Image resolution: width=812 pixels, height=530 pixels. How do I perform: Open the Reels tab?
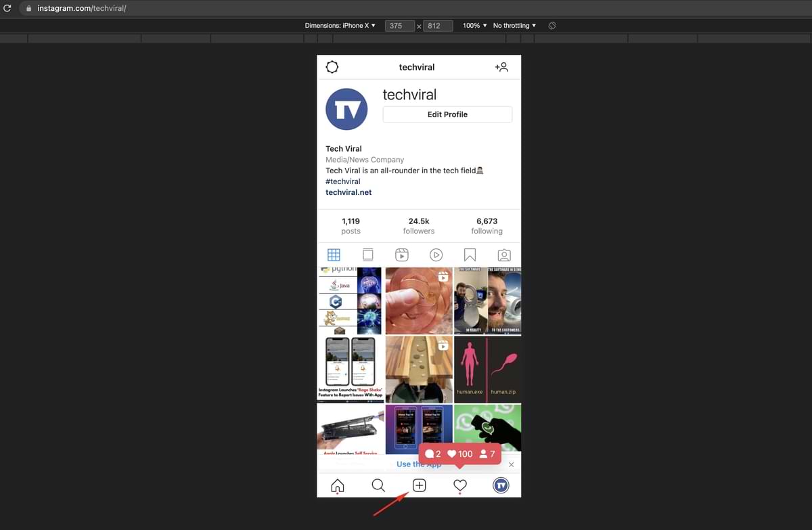click(402, 255)
